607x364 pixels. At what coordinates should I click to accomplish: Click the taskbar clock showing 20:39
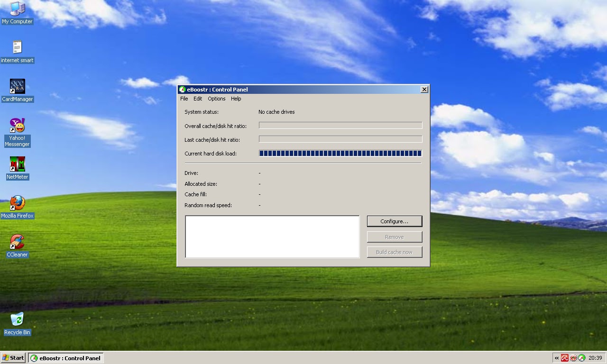[595, 358]
